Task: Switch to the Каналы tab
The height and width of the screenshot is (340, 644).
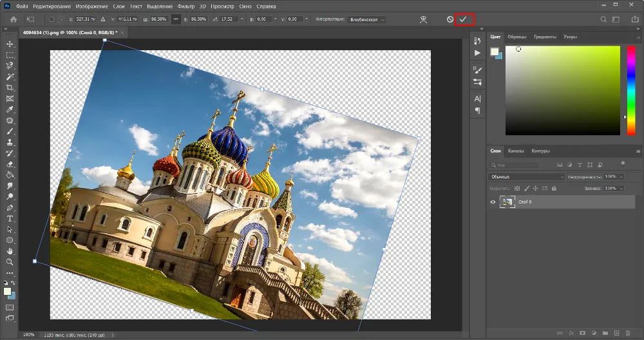Action: pyautogui.click(x=516, y=151)
